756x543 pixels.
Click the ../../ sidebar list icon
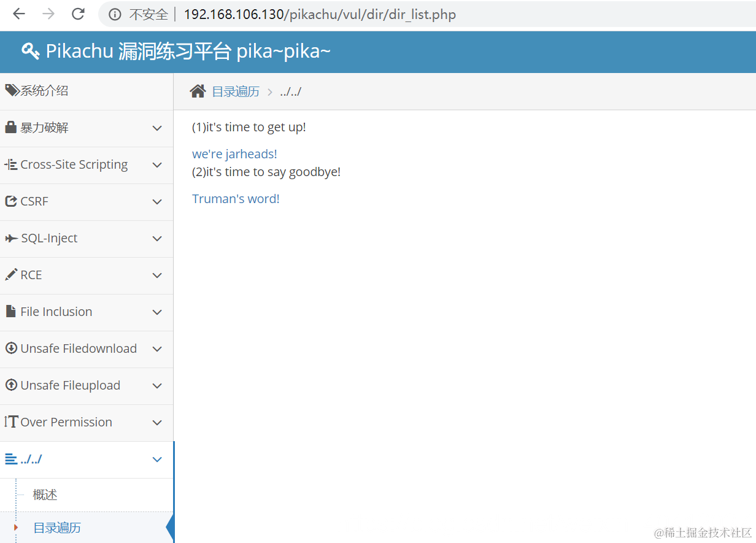coord(11,459)
